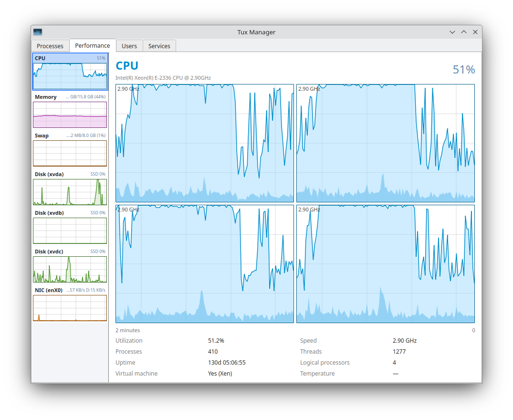Viewport: 513px width, 420px height.
Task: Open the Services tab
Action: coord(159,46)
